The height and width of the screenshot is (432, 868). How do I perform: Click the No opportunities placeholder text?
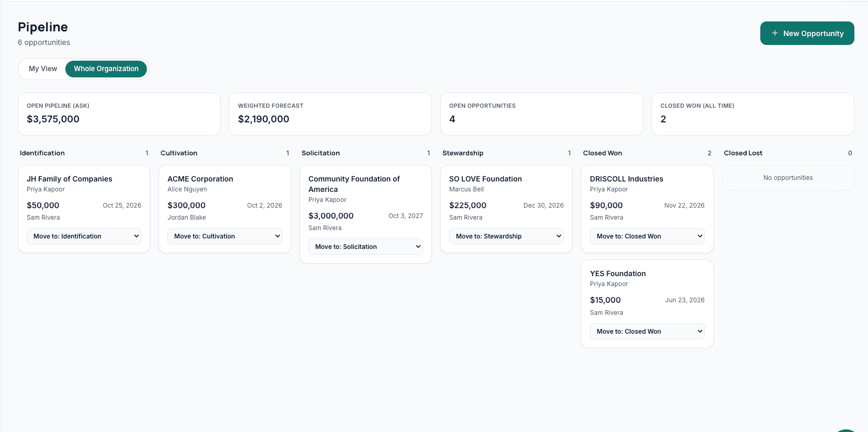[788, 178]
